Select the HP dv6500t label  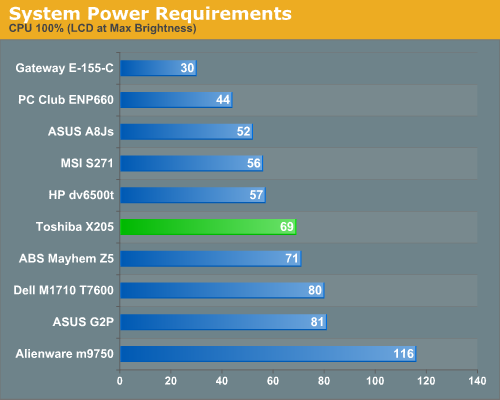[x=81, y=195]
